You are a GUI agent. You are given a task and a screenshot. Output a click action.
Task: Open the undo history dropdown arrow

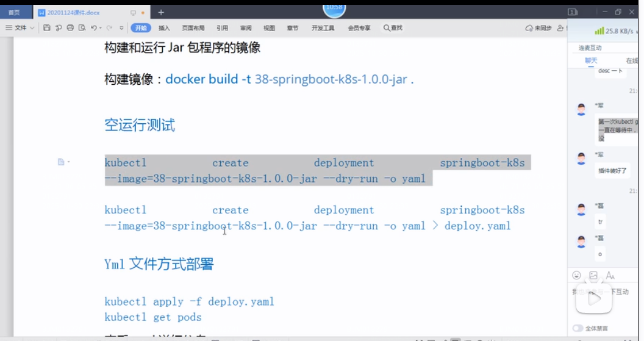click(x=100, y=28)
